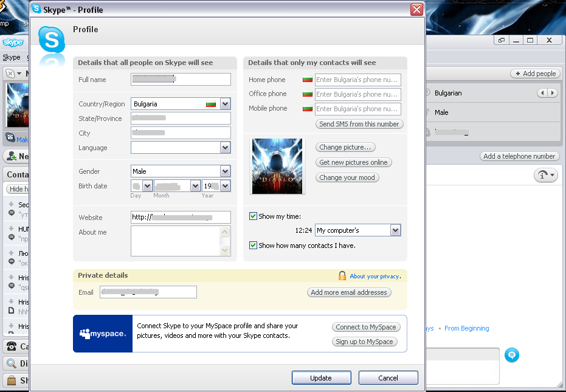
Task: Open the call info phone icon dropdown
Action: [545, 176]
